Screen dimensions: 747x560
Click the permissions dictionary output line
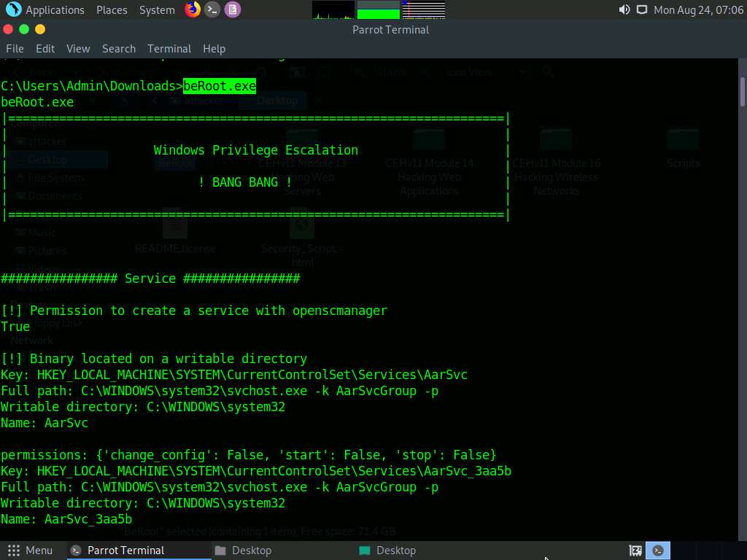(248, 455)
